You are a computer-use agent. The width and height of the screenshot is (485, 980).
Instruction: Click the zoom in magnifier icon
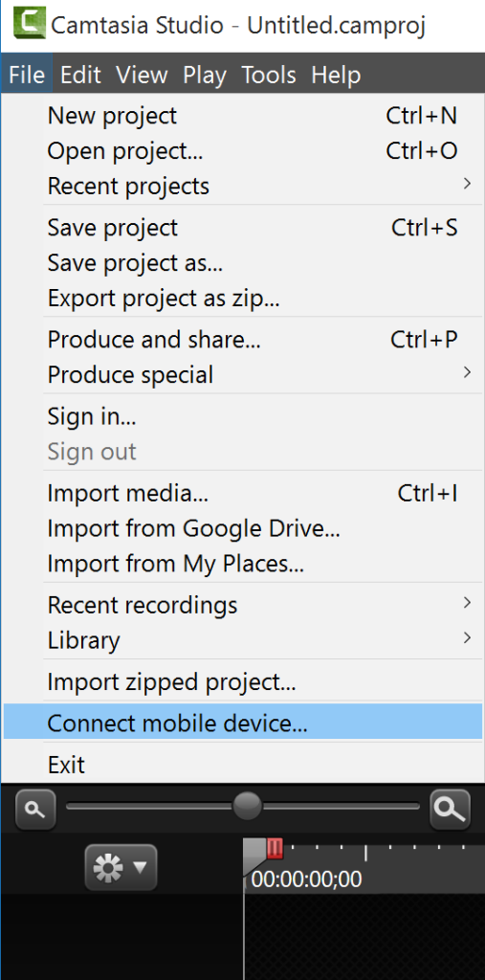click(450, 810)
